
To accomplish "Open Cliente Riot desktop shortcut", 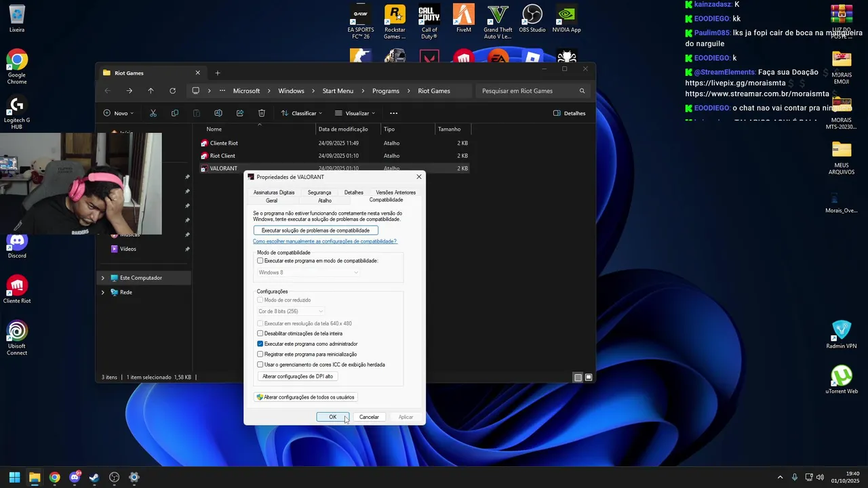I will 17,290.
